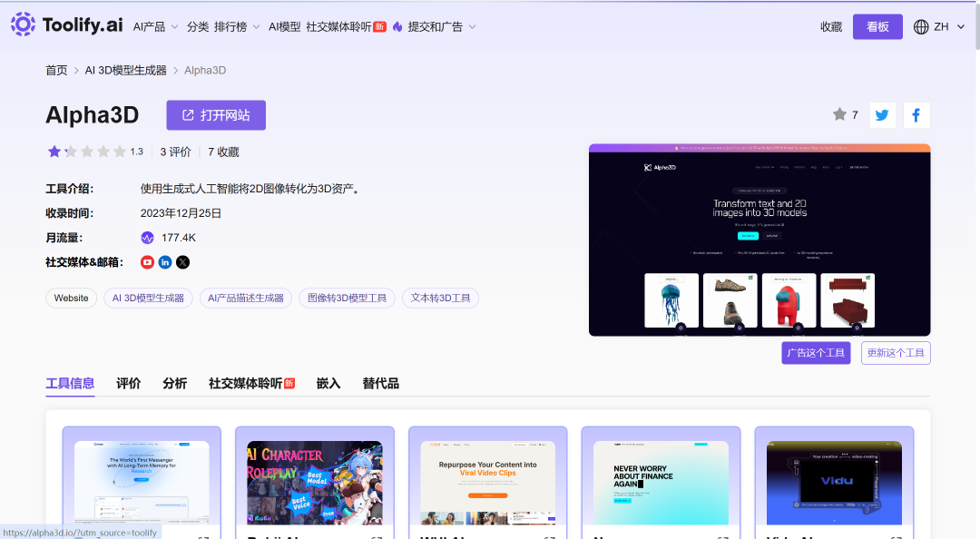Screen dimensions: 980x539
Task: Open the X social media icon
Action: 182,262
